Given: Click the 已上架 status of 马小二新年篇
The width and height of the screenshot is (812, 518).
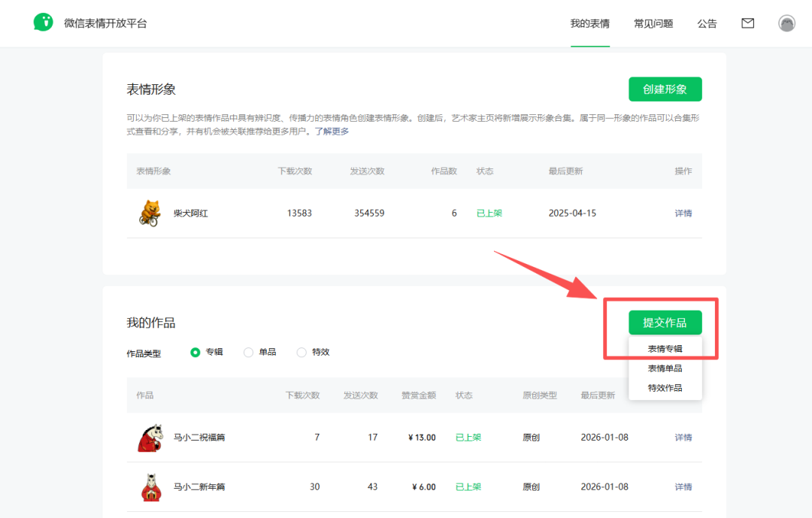Looking at the screenshot, I should click(468, 487).
